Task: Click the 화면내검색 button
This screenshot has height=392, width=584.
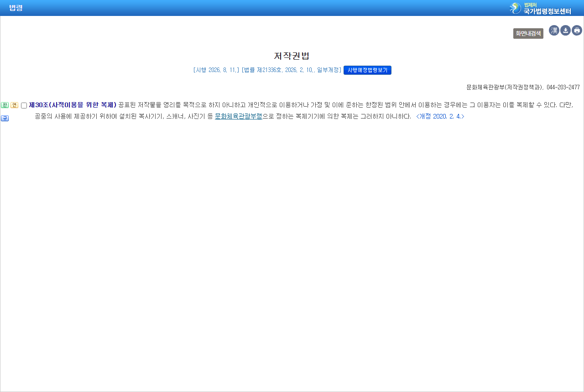Action: pyautogui.click(x=528, y=33)
